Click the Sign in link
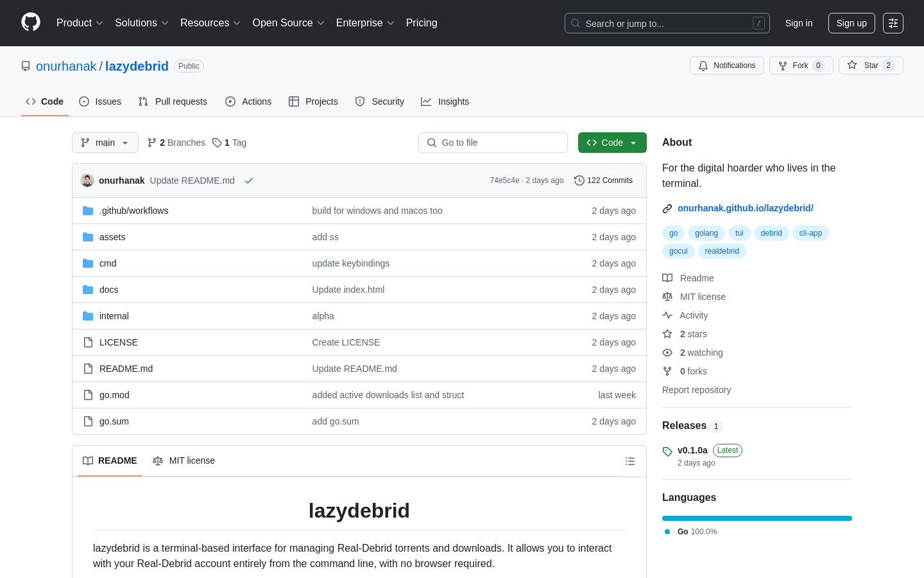The width and height of the screenshot is (924, 578). 799,23
